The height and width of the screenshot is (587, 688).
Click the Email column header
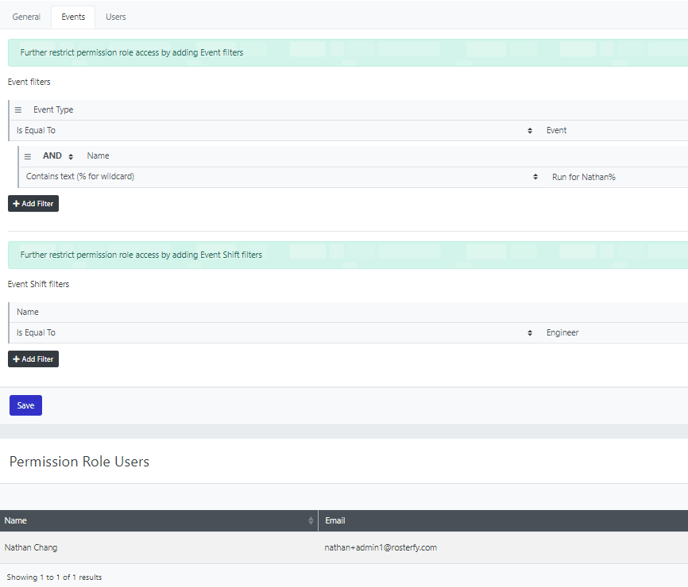[x=503, y=521]
